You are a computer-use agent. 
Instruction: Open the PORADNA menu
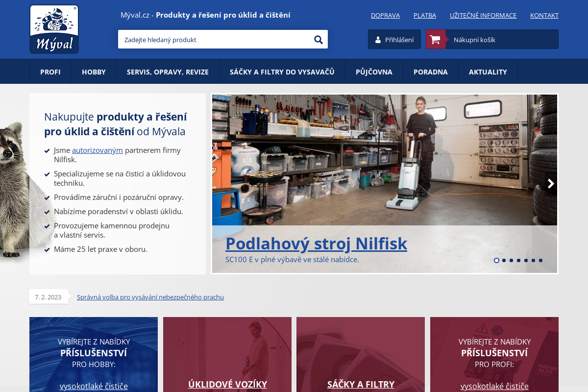pyautogui.click(x=430, y=71)
